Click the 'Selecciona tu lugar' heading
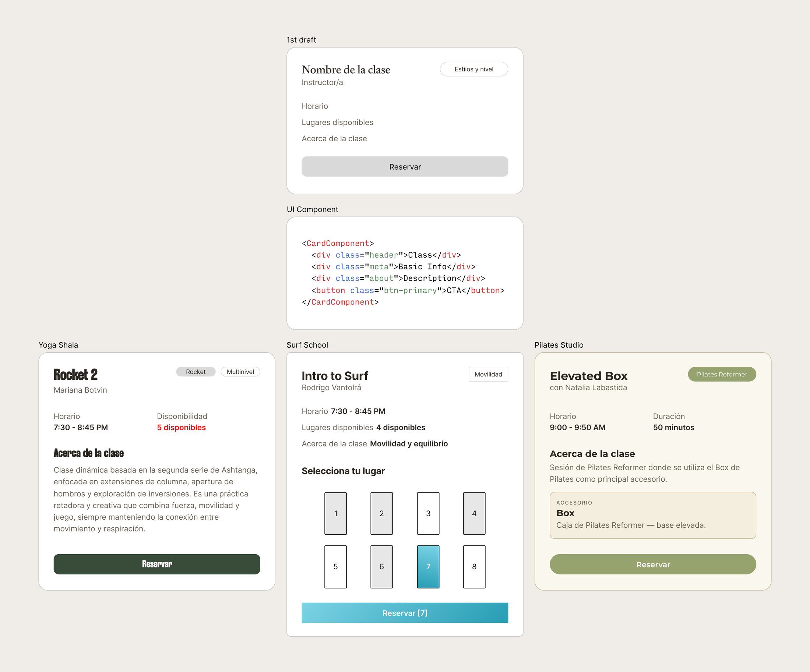The height and width of the screenshot is (672, 810). point(343,471)
